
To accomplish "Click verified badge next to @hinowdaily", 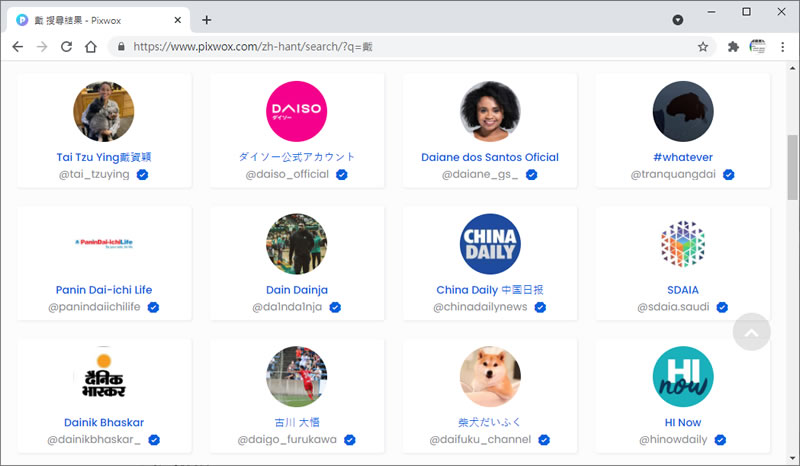I will [x=720, y=440].
